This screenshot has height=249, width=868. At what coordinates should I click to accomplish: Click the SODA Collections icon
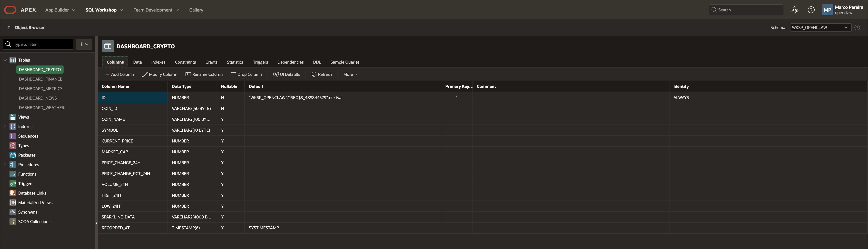13,222
